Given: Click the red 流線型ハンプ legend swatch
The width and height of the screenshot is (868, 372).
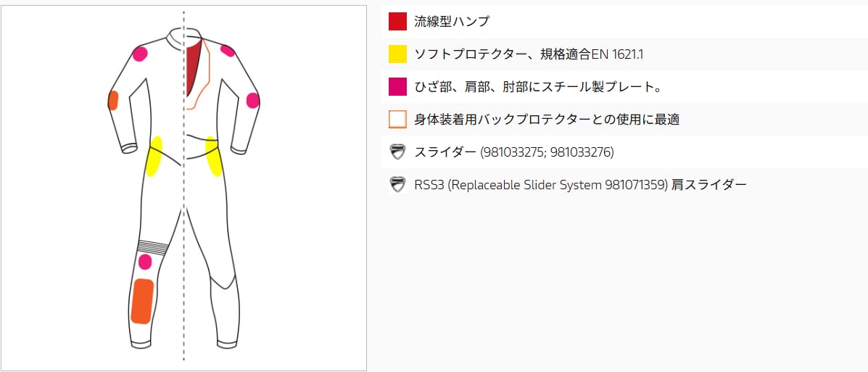Looking at the screenshot, I should pos(397,21).
